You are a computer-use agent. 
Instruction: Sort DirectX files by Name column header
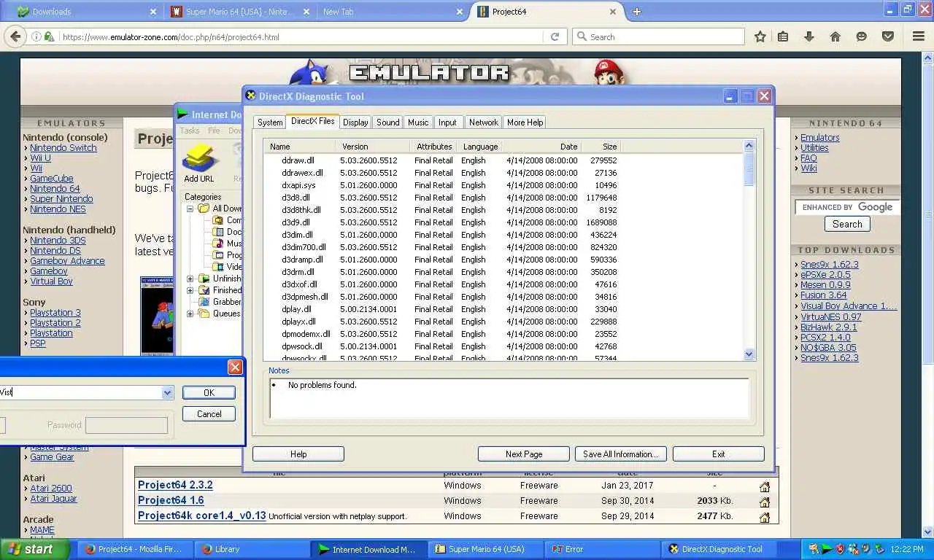point(299,147)
